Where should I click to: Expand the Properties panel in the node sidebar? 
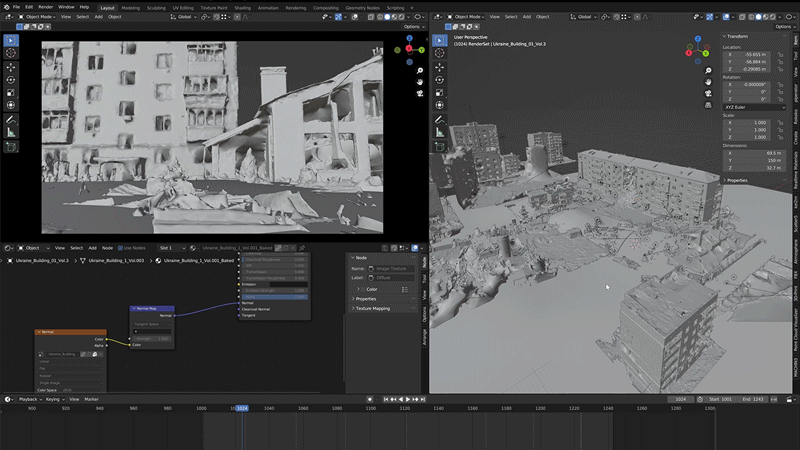click(x=365, y=299)
